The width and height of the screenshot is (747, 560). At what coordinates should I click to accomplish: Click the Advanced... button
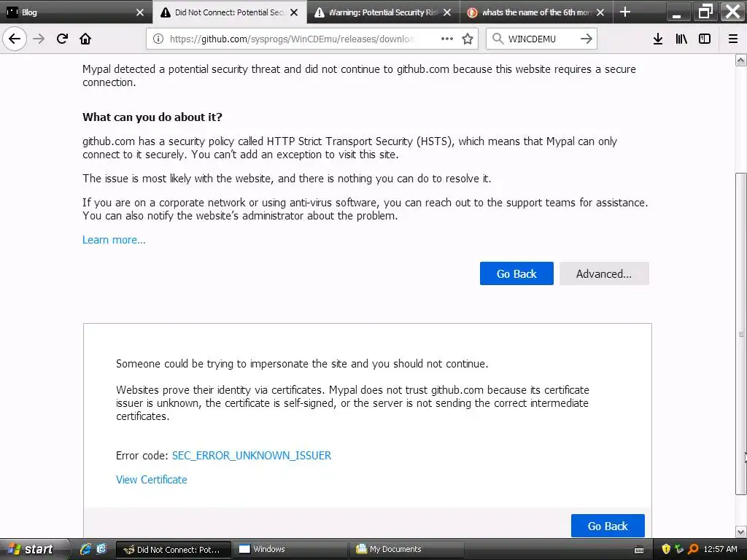coord(604,274)
